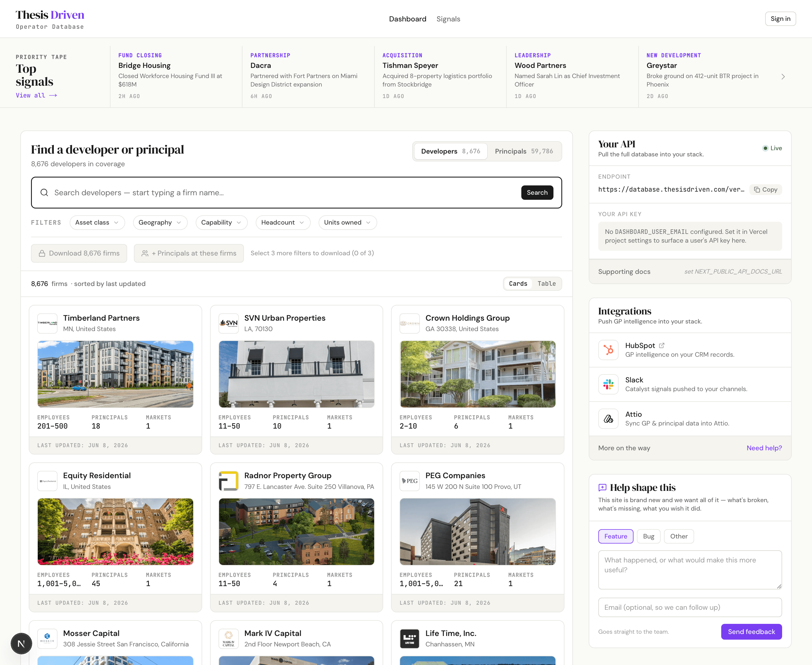This screenshot has height=665, width=812.
Task: Click the green Live status indicator
Action: (772, 148)
